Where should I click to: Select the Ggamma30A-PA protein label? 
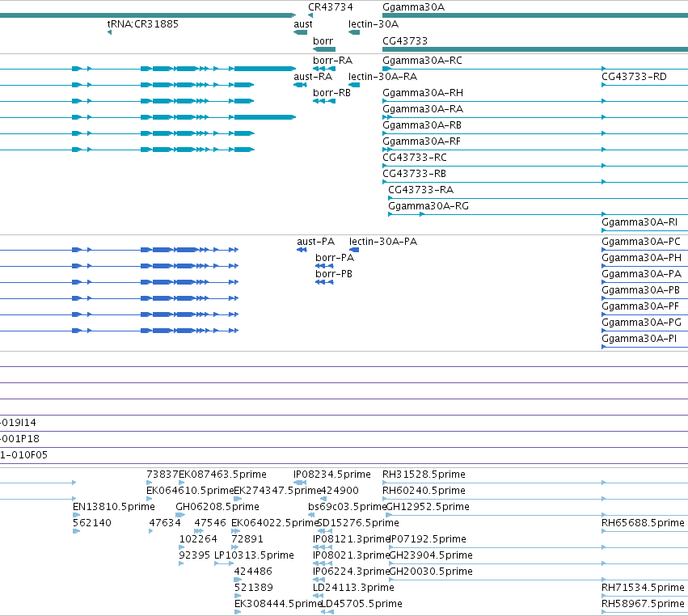pyautogui.click(x=641, y=274)
